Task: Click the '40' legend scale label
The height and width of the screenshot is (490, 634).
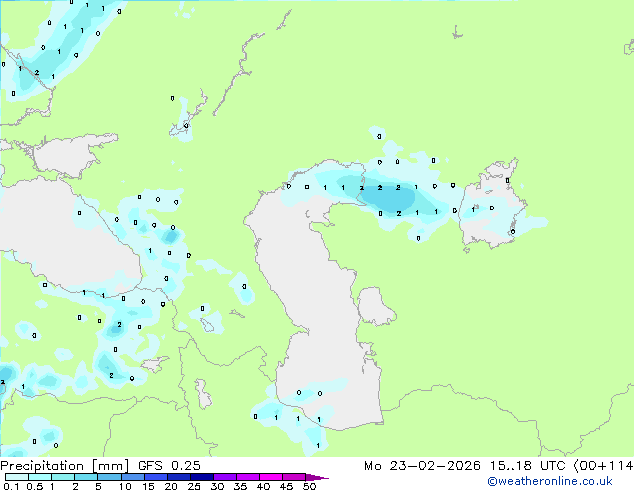Action: tap(263, 486)
